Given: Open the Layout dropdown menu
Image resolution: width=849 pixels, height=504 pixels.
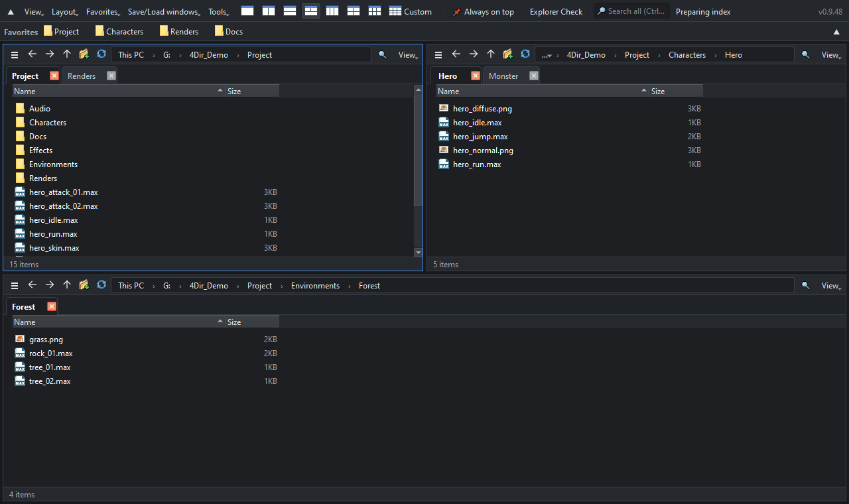Looking at the screenshot, I should point(65,12).
